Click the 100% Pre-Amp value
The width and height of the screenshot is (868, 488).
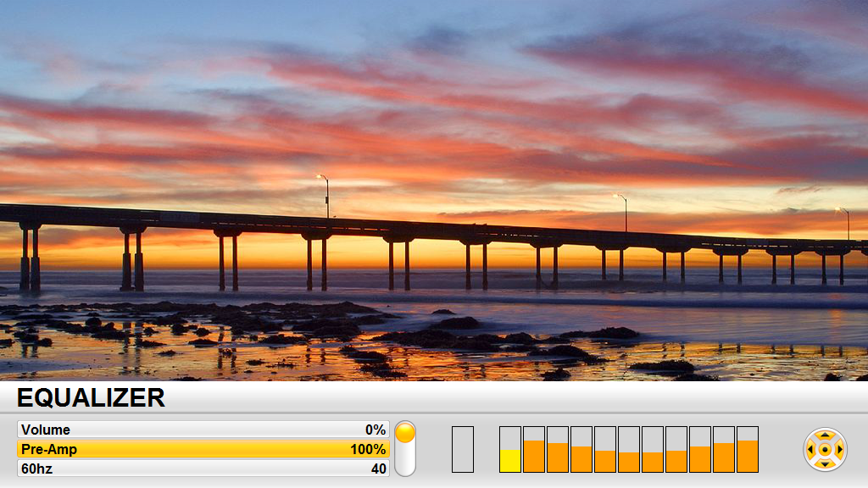click(368, 449)
